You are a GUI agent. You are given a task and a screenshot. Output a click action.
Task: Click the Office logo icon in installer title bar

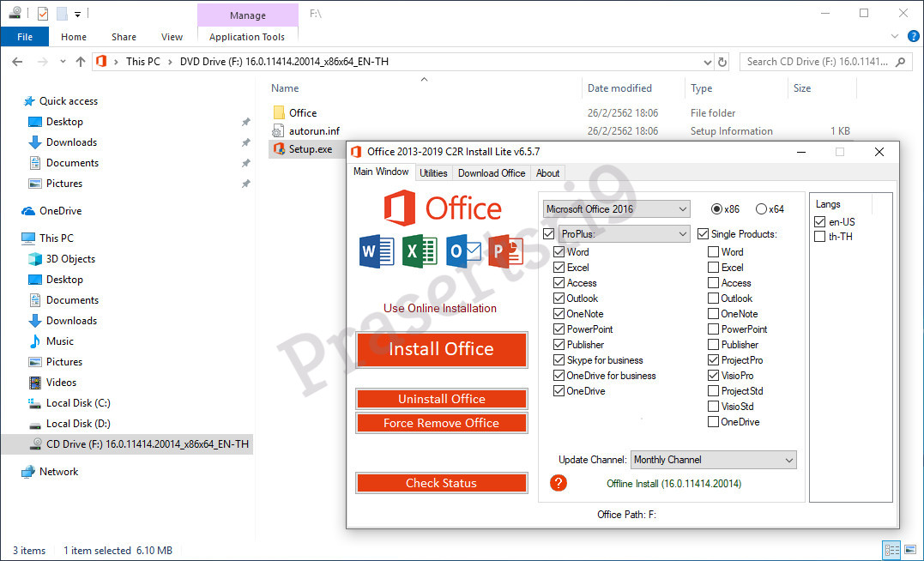356,152
